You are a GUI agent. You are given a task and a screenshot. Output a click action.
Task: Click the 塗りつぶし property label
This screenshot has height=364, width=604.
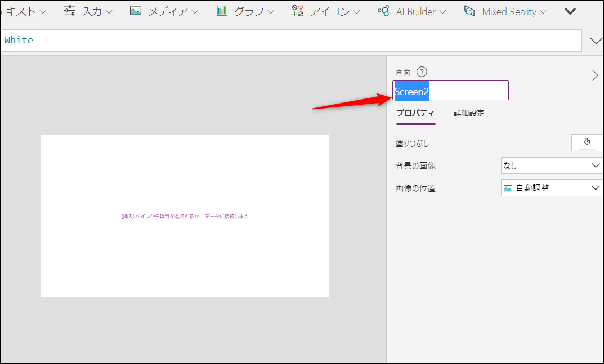(x=412, y=143)
